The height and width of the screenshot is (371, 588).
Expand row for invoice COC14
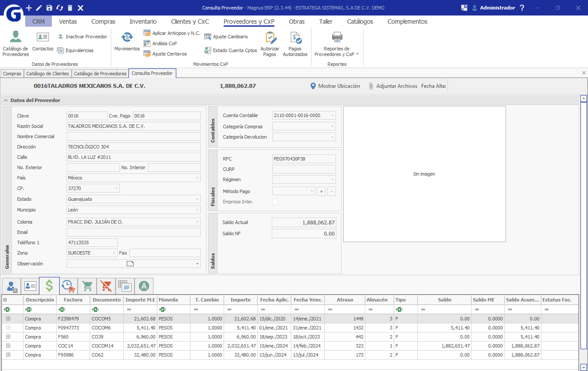(8, 346)
